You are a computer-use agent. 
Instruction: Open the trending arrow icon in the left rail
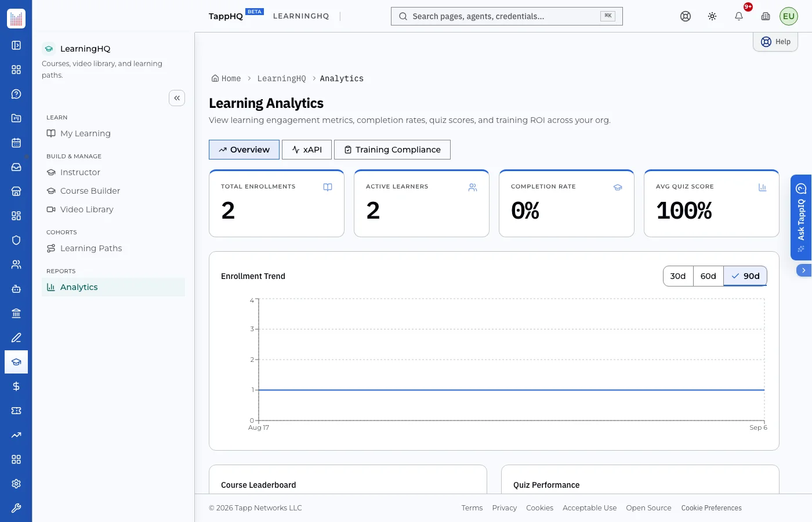click(x=16, y=435)
